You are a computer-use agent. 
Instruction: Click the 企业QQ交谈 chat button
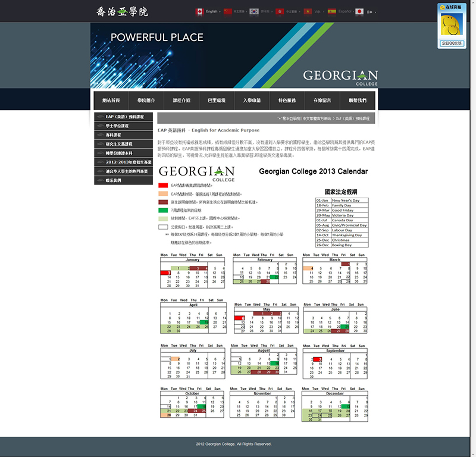[452, 43]
